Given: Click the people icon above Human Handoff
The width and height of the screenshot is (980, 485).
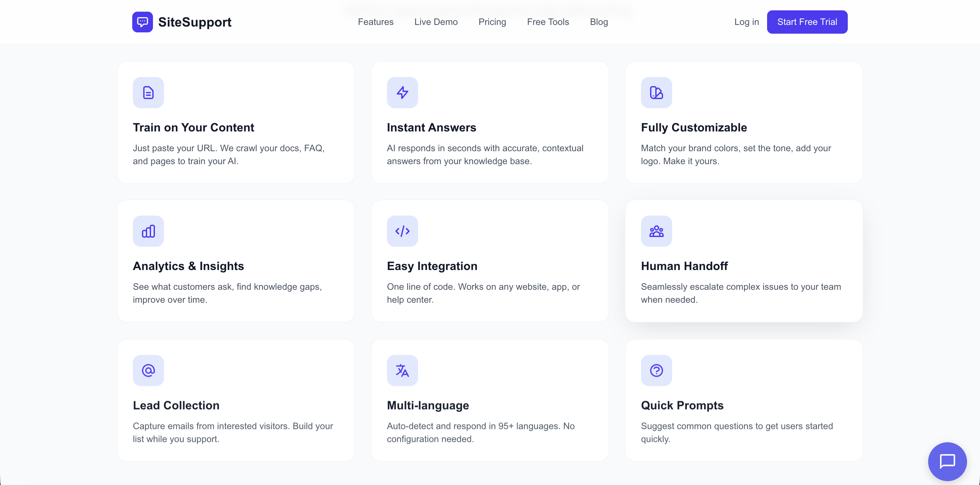Looking at the screenshot, I should coord(656,231).
